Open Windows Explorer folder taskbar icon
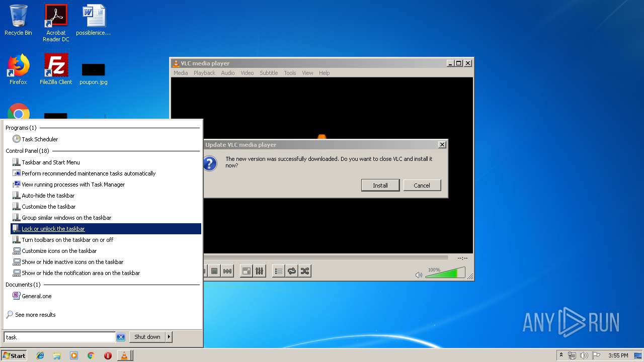644x362 pixels. 57,355
